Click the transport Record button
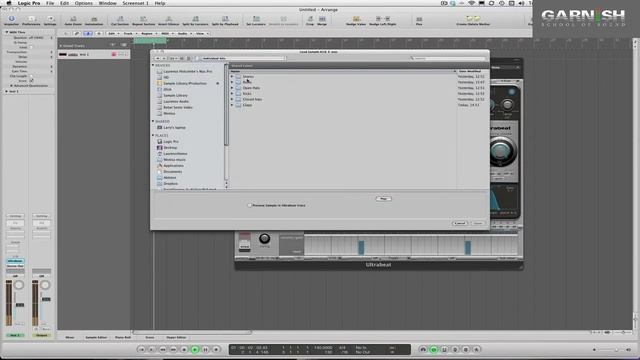 [x=216, y=349]
